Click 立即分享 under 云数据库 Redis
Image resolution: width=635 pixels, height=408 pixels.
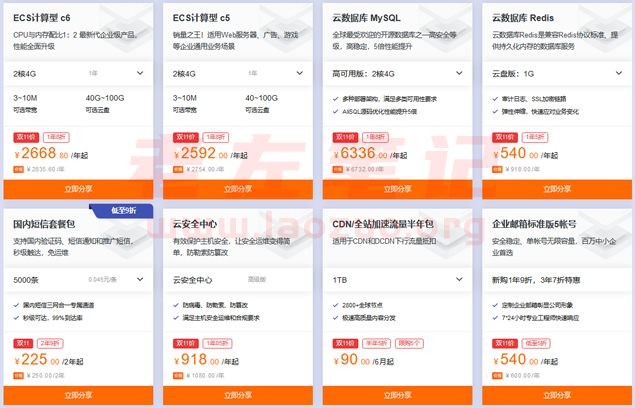click(x=557, y=189)
